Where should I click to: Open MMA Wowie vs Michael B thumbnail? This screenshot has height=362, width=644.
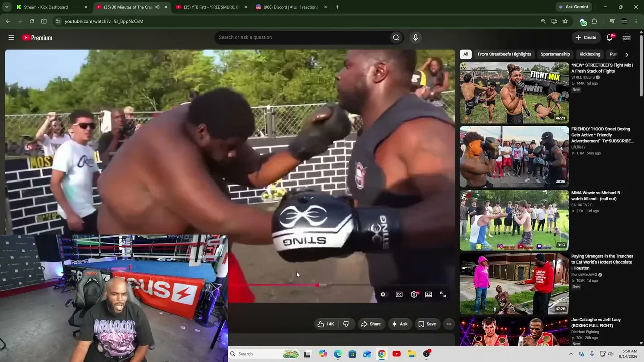pos(514,220)
